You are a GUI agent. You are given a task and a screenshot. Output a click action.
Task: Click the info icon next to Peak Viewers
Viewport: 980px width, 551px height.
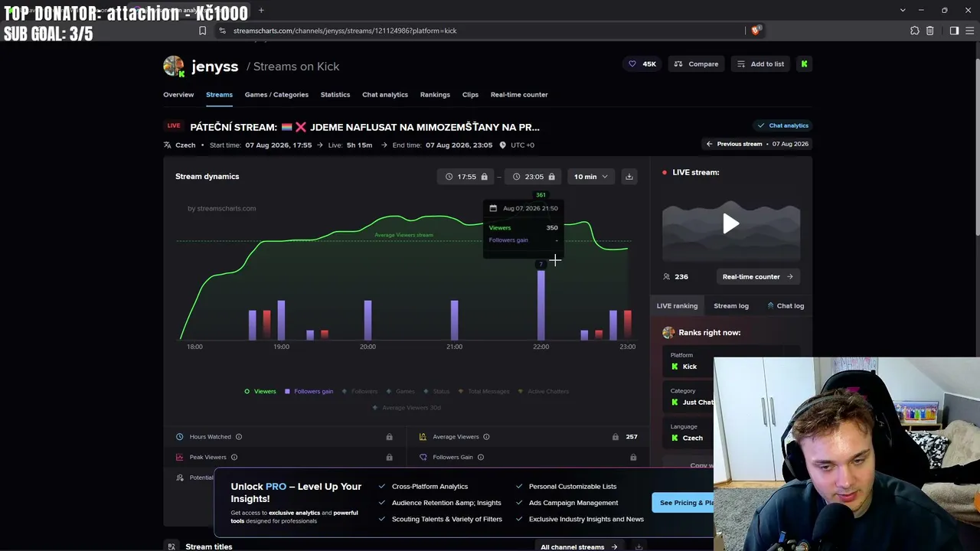[234, 458]
